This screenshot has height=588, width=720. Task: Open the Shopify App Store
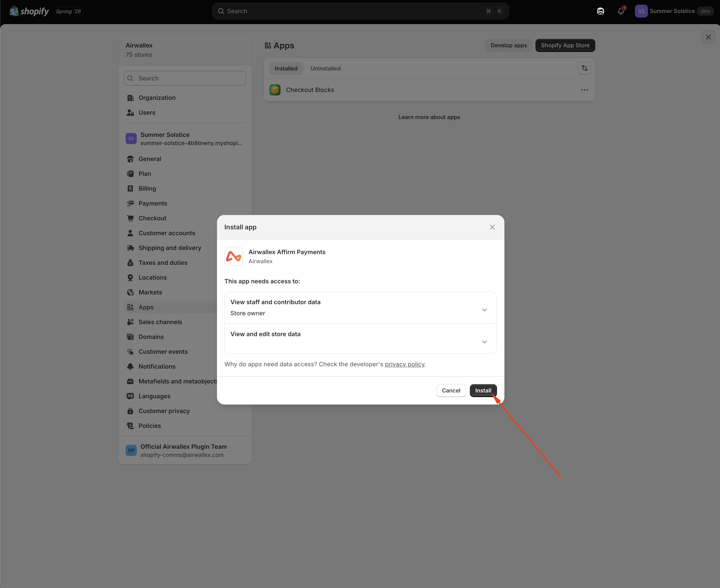565,45
